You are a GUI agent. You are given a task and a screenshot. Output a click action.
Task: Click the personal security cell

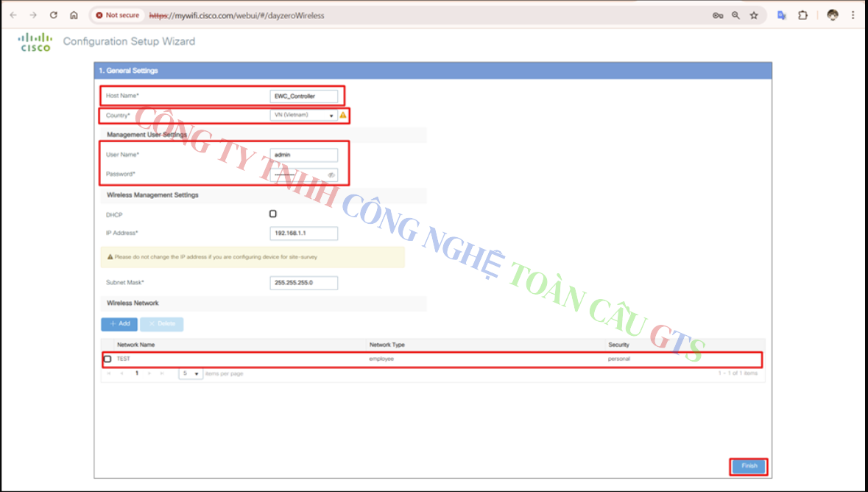(619, 359)
